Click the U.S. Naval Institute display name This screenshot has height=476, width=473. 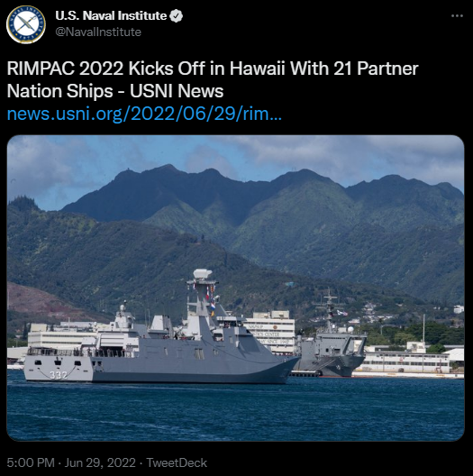111,16
